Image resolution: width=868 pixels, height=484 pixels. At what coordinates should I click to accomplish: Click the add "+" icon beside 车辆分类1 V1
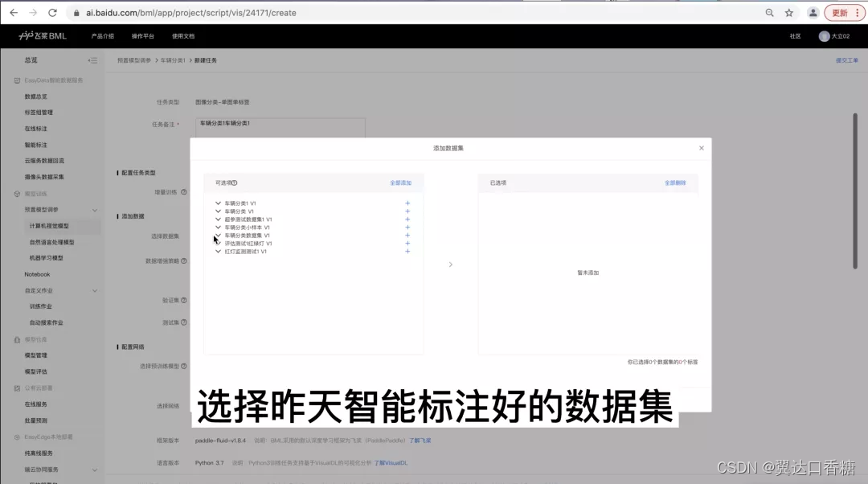pos(407,203)
